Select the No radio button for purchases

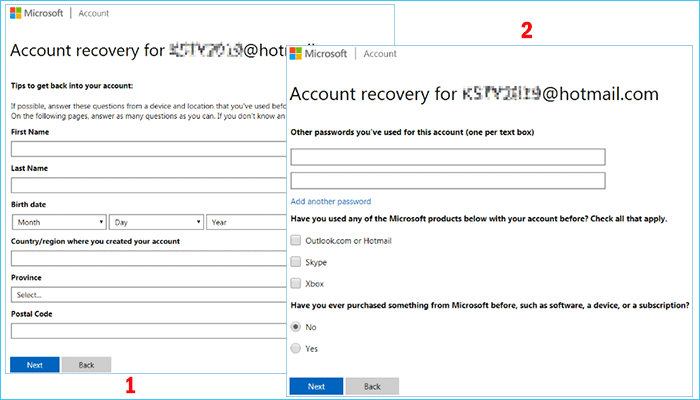coord(296,327)
